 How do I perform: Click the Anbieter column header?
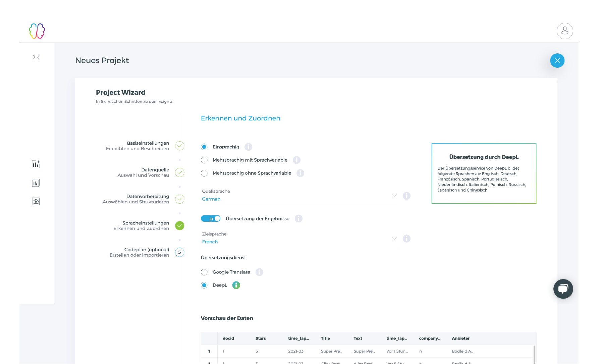460,339
